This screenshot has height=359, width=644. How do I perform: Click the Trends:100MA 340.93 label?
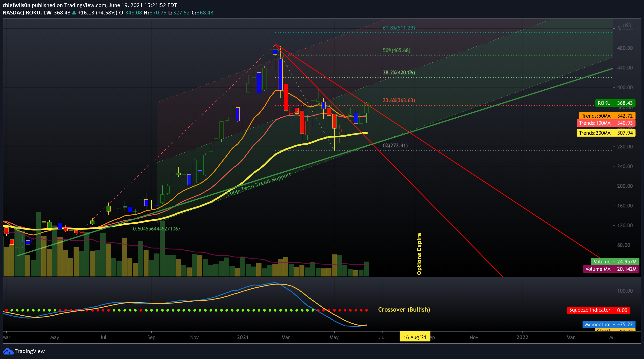coord(606,123)
